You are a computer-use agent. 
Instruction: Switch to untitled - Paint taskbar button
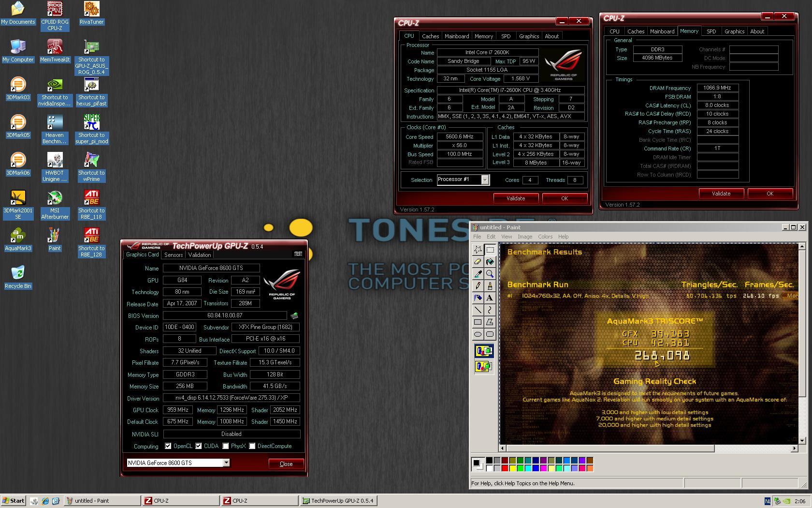[x=102, y=501]
